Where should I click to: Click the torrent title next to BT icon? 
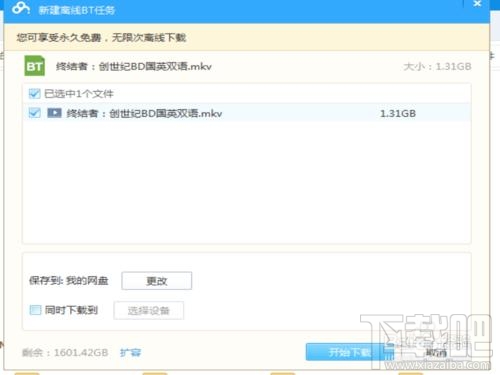[134, 67]
